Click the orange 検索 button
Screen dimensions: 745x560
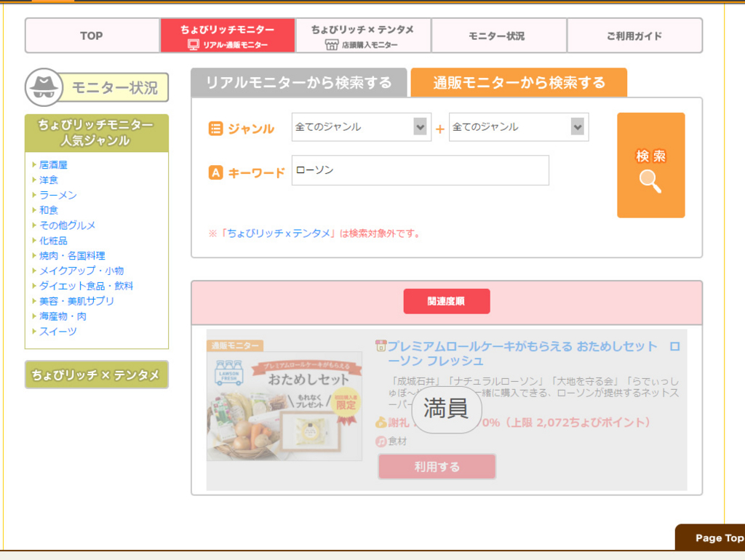pyautogui.click(x=651, y=165)
